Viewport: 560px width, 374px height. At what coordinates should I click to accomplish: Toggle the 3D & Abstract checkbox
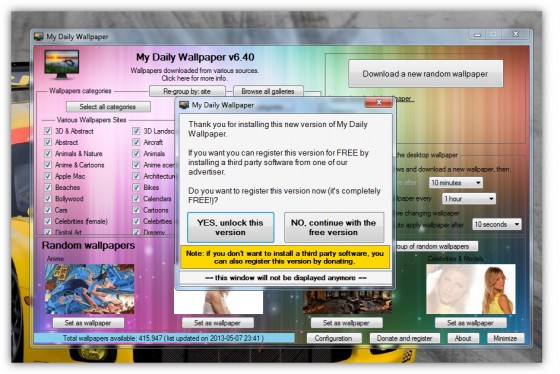[48, 131]
